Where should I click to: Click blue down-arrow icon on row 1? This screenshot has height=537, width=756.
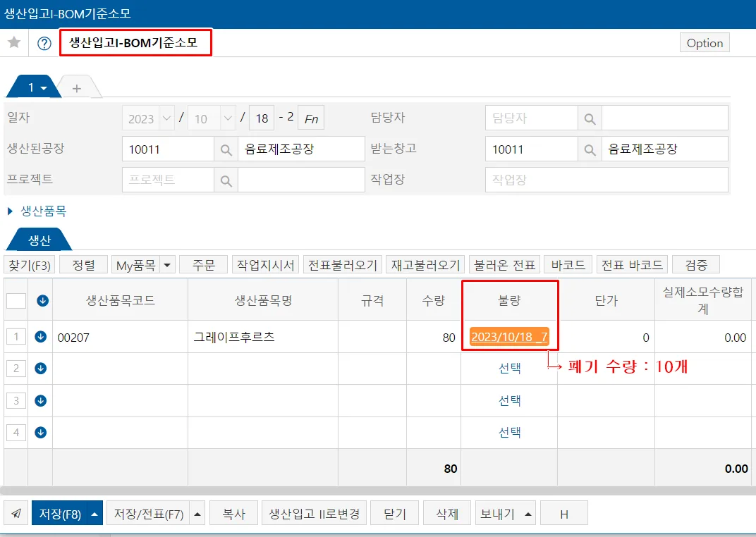pos(40,337)
